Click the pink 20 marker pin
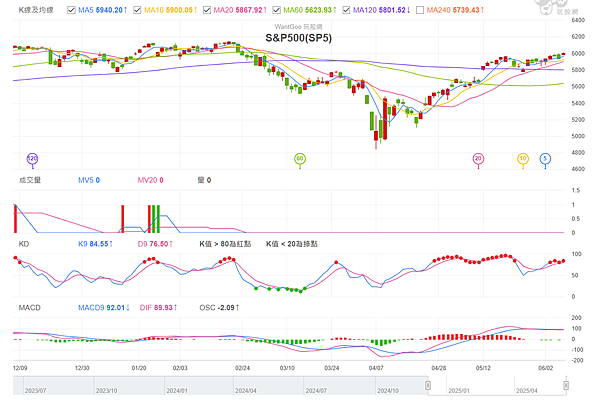This screenshot has width=600, height=402. [x=478, y=160]
